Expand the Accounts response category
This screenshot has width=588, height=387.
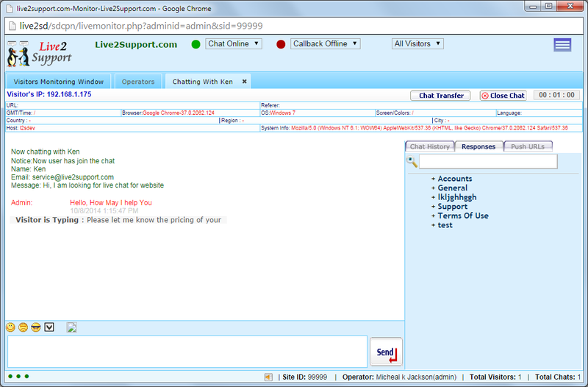[x=451, y=179]
